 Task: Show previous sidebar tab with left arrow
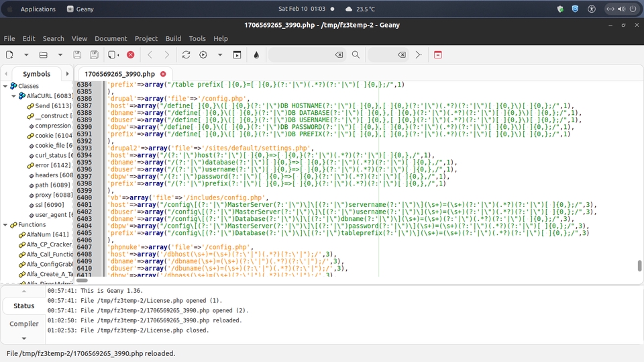coord(6,74)
